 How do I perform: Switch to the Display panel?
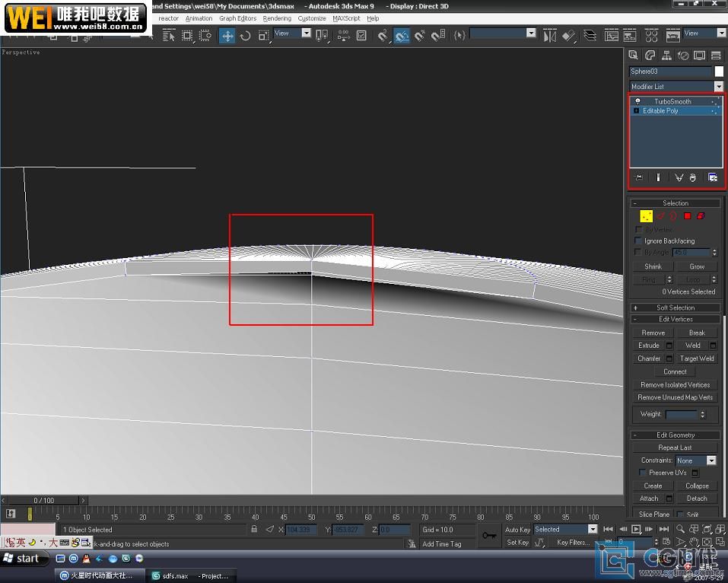pos(699,56)
